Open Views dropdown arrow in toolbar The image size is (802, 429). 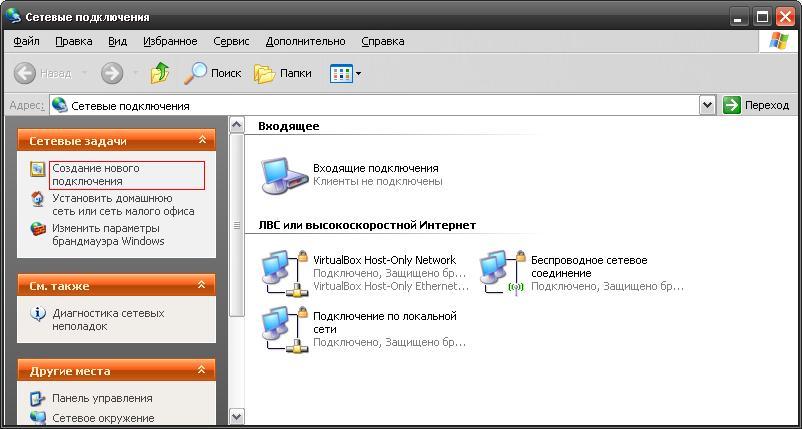pos(358,74)
